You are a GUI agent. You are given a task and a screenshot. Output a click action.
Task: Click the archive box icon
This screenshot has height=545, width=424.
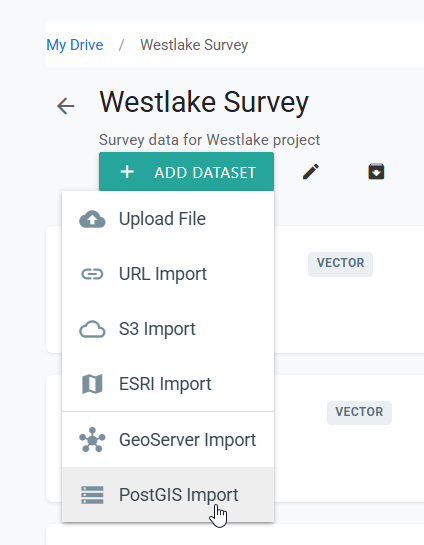click(x=376, y=172)
